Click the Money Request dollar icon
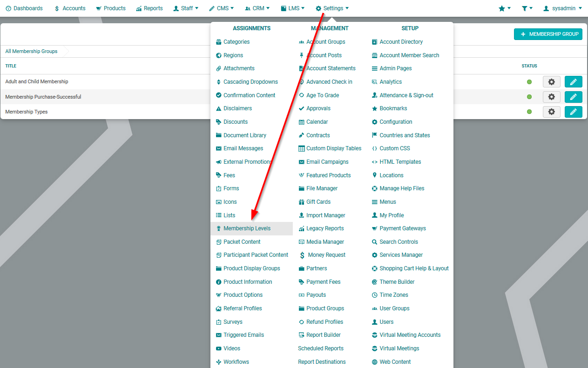Image resolution: width=588 pixels, height=368 pixels. click(303, 255)
